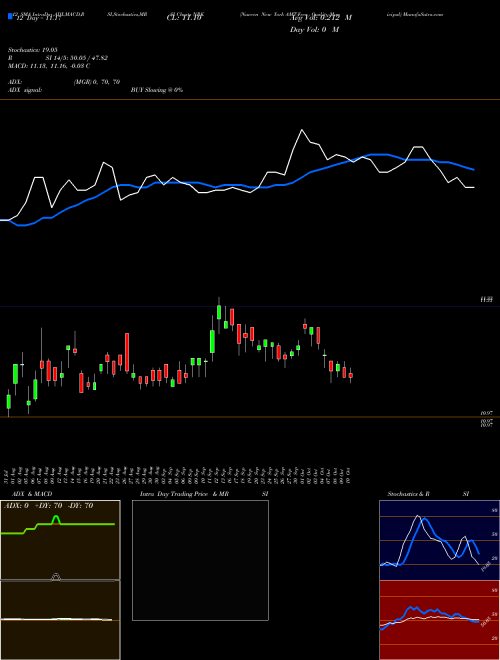
Task: Click the top '10.97' price axis label
Action: tap(487, 414)
